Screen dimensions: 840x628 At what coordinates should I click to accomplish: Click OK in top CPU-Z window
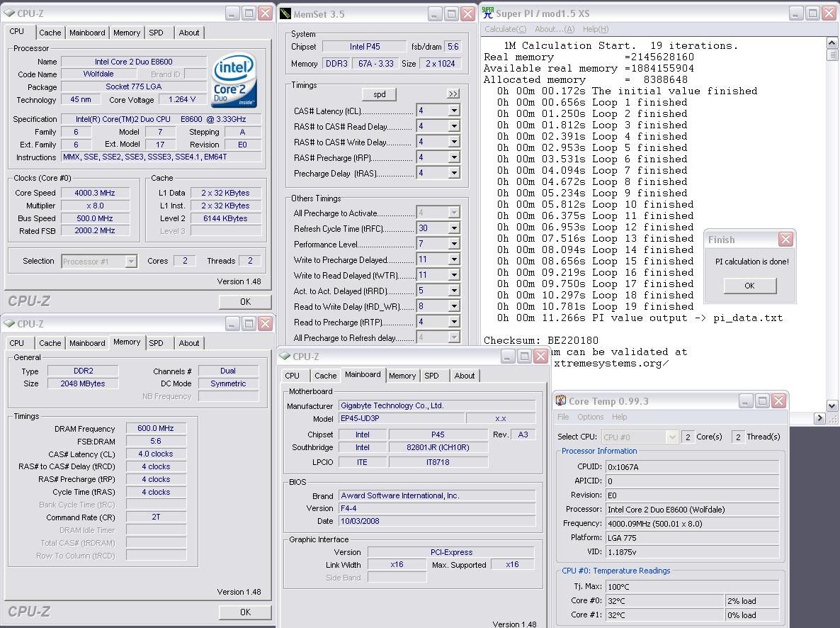(x=245, y=302)
